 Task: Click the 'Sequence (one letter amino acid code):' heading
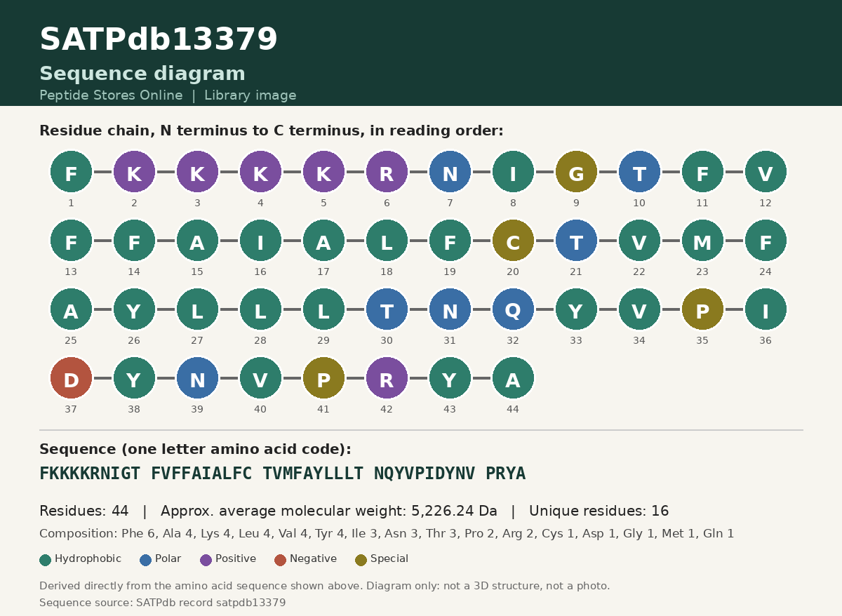point(195,450)
